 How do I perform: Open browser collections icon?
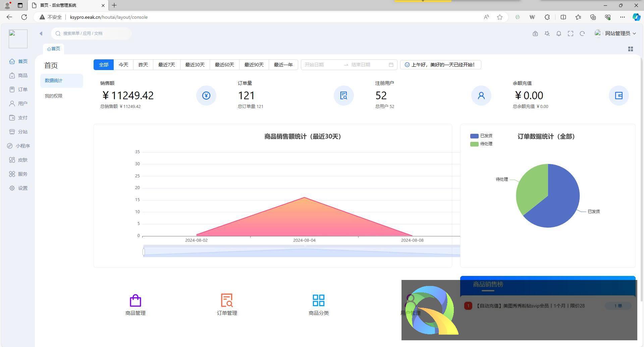593,17
